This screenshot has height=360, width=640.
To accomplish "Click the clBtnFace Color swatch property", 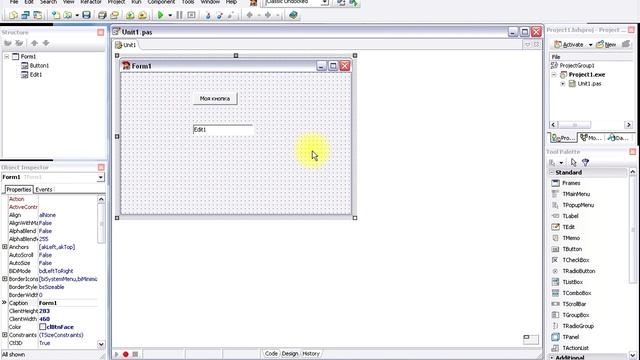I will [42, 327].
